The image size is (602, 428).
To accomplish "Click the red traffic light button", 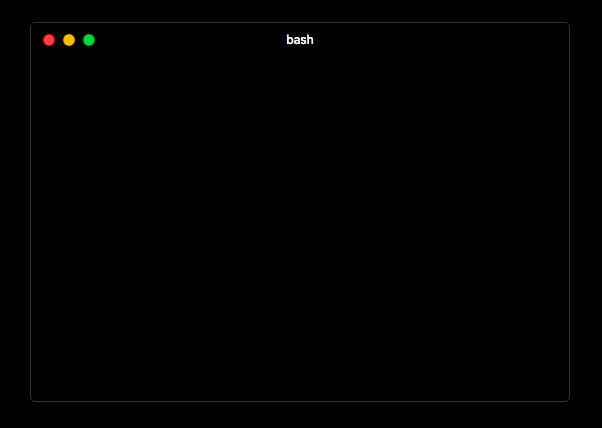I will (x=49, y=40).
